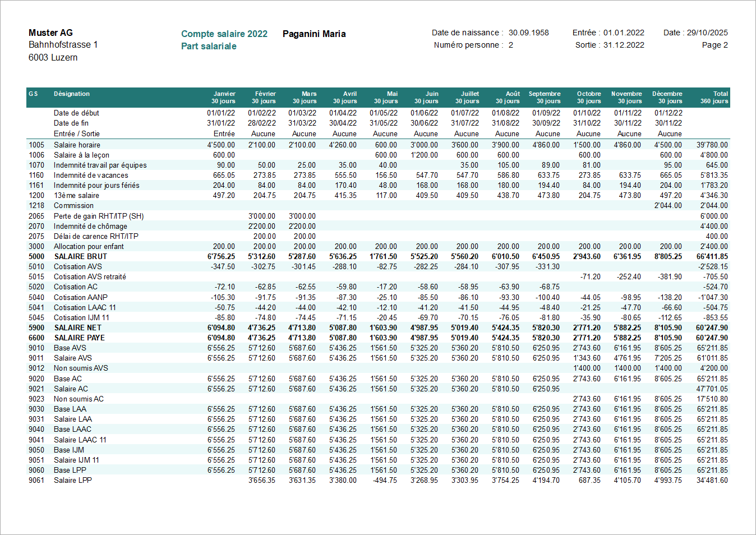Screen dimensions: 756x535
Task: Click the employee name Paganini Maria
Action: point(314,34)
